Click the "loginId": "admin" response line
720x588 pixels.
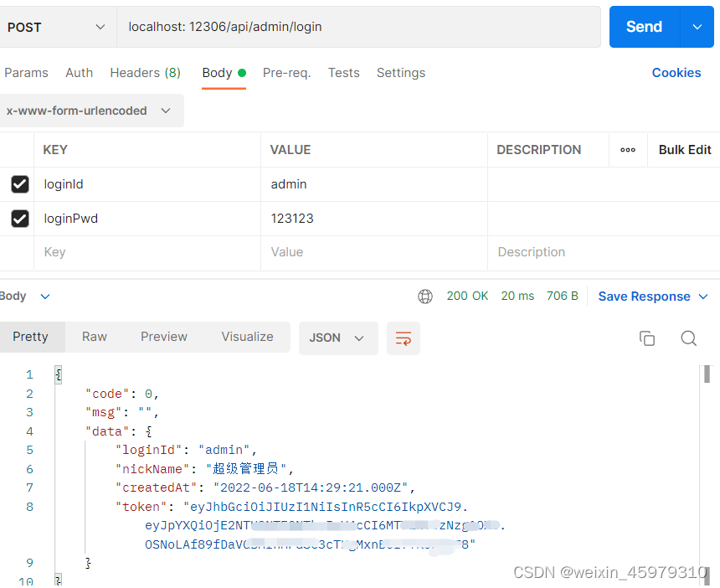186,450
